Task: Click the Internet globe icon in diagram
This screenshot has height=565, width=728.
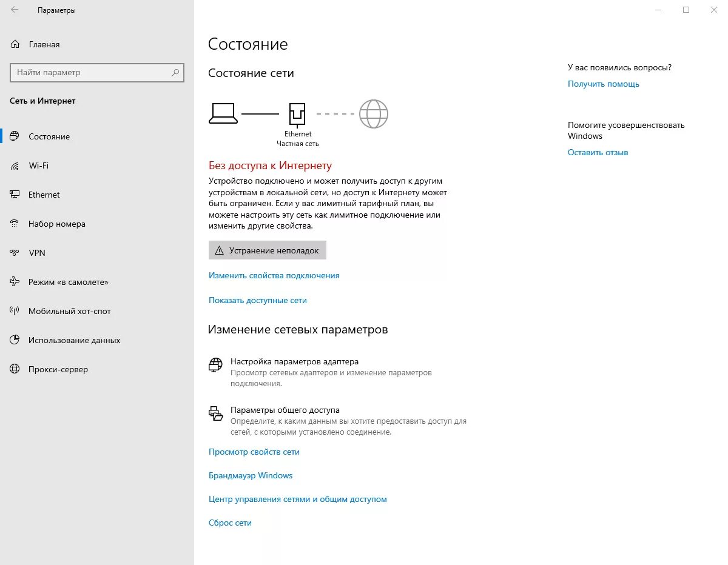Action: [374, 113]
